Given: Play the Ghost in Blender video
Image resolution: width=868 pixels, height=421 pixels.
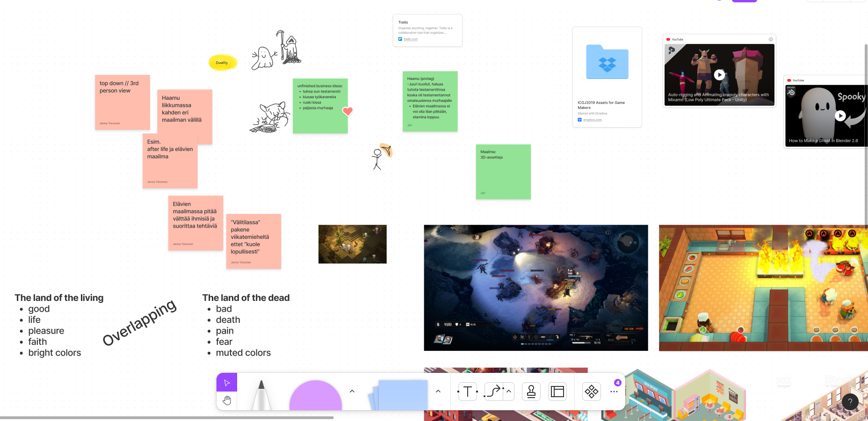Looking at the screenshot, I should (x=840, y=115).
